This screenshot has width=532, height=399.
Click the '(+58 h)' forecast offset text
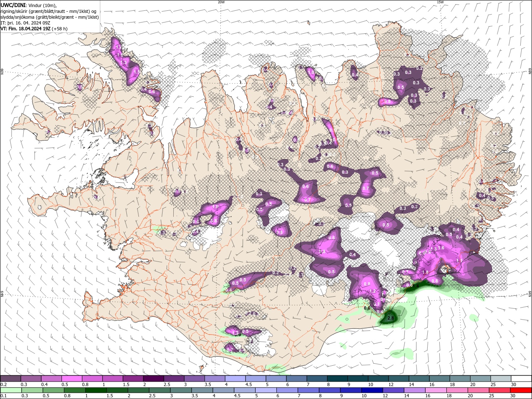click(60, 29)
